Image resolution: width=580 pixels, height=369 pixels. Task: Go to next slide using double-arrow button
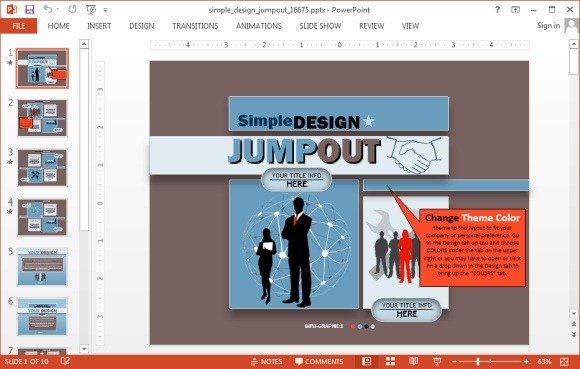[574, 334]
